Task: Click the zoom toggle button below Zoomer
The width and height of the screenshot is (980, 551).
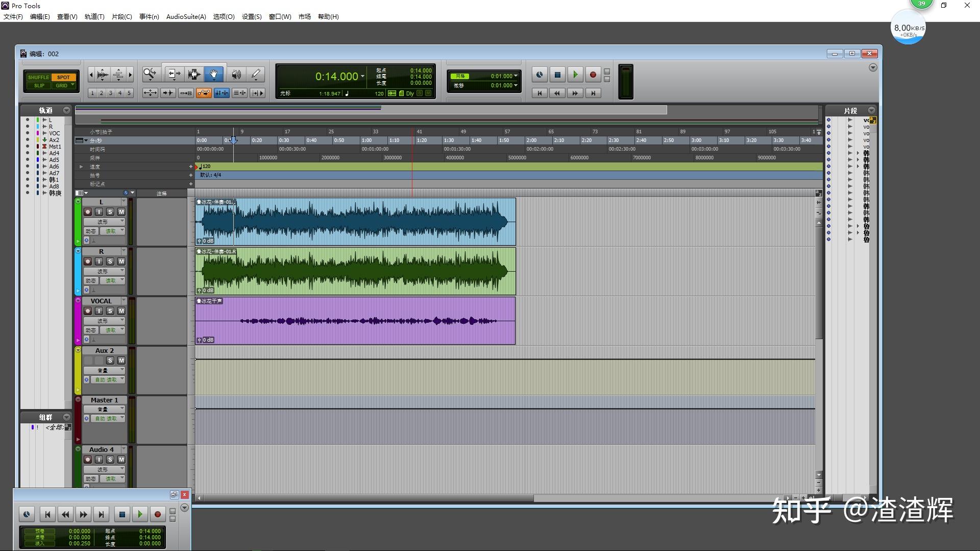Action: click(150, 93)
